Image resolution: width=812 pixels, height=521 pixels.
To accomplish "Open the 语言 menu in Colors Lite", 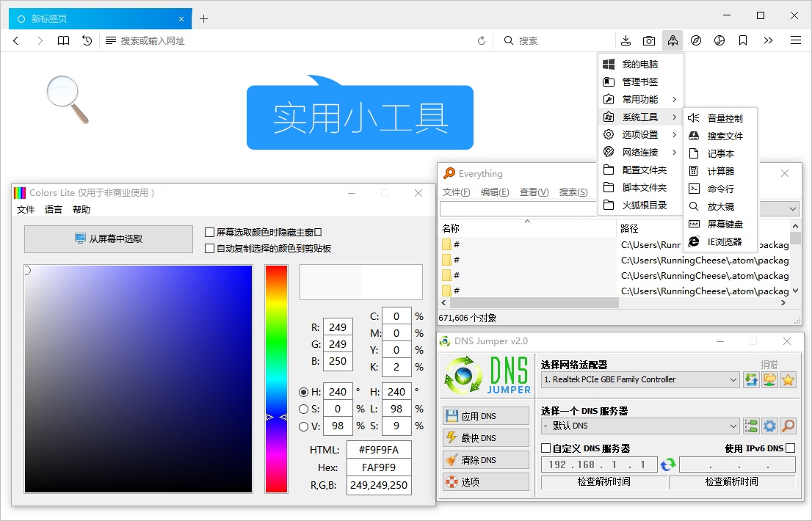I will (x=53, y=209).
